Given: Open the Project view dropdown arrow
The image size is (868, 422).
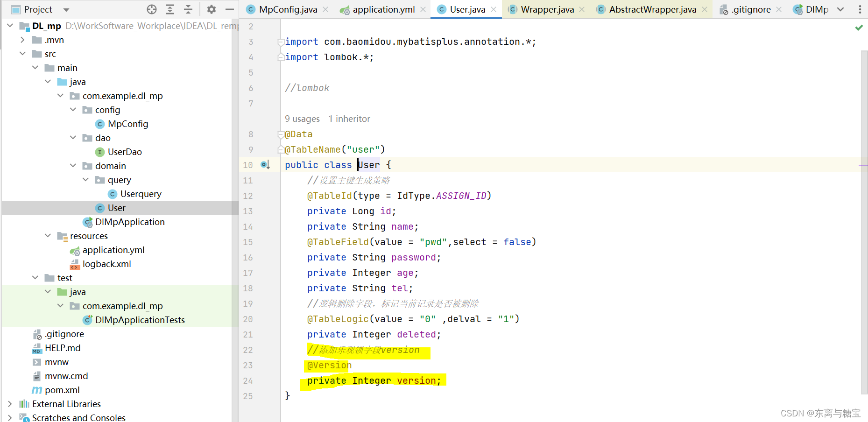Looking at the screenshot, I should 66,10.
